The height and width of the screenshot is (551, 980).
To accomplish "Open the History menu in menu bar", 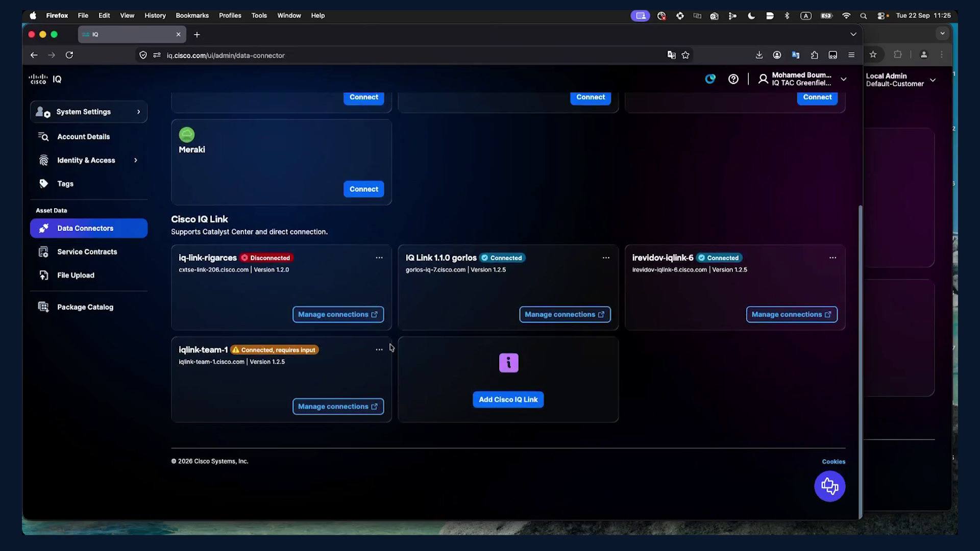I will [155, 16].
